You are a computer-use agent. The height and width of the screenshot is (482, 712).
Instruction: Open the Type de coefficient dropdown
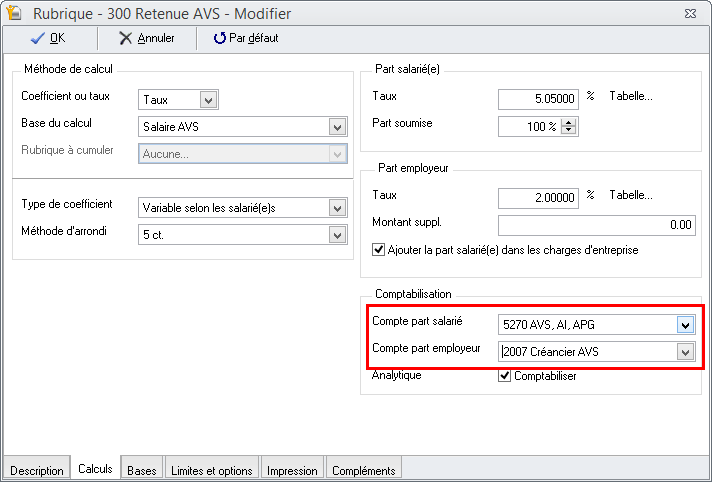tap(338, 207)
